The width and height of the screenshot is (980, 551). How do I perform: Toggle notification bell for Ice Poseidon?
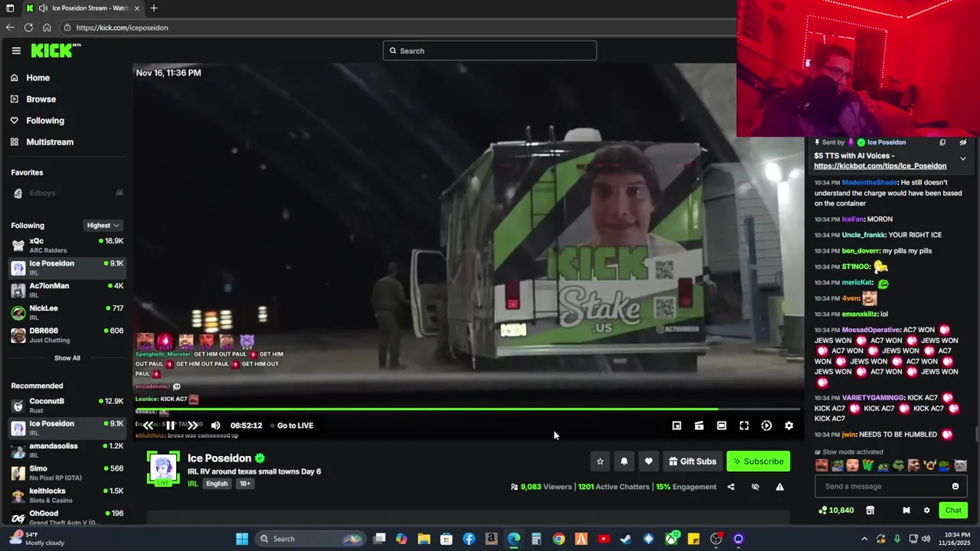pyautogui.click(x=624, y=461)
